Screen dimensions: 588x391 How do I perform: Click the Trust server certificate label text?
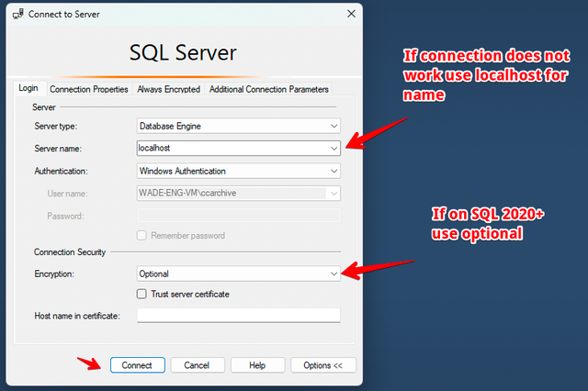(x=190, y=295)
